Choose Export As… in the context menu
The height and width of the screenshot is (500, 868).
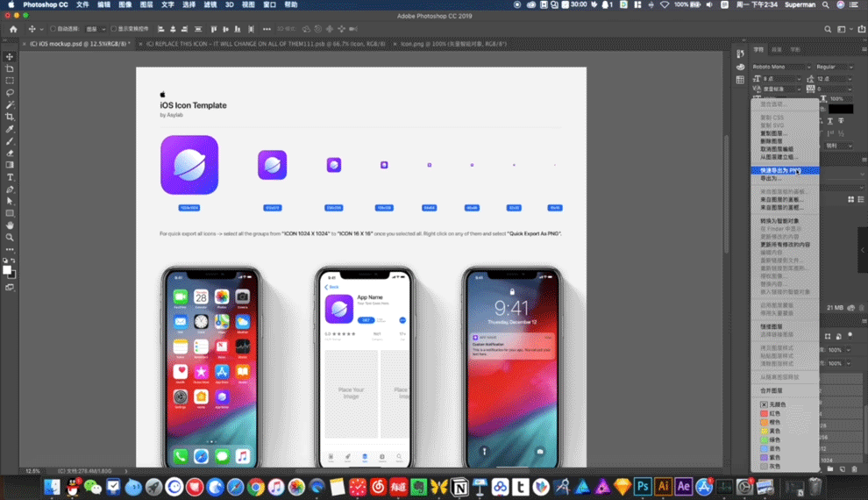point(785,178)
